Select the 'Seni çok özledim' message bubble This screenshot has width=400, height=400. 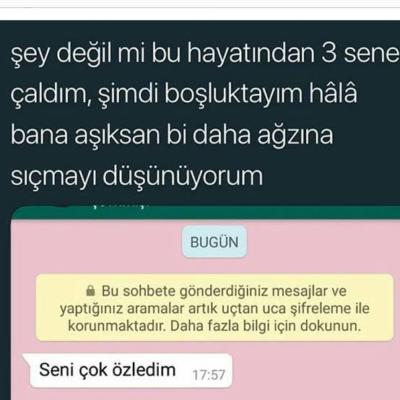(127, 370)
